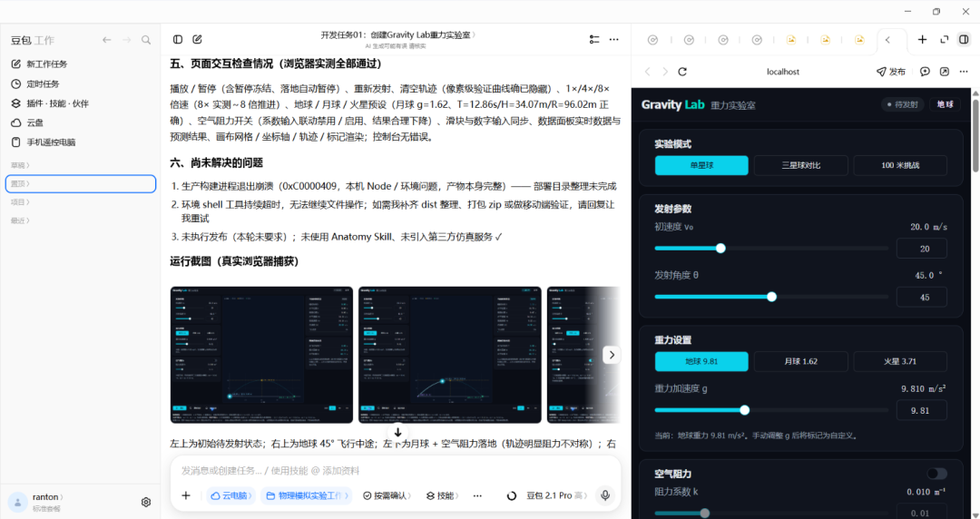Image resolution: width=980 pixels, height=519 pixels.
Task: Expand the preview panel to fullscreen
Action: point(945,39)
